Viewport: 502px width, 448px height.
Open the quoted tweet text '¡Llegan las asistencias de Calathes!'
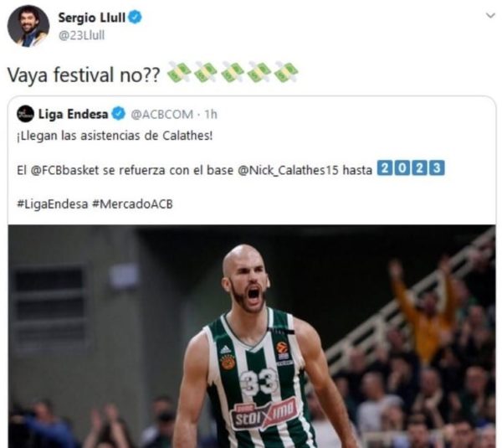[x=115, y=136]
